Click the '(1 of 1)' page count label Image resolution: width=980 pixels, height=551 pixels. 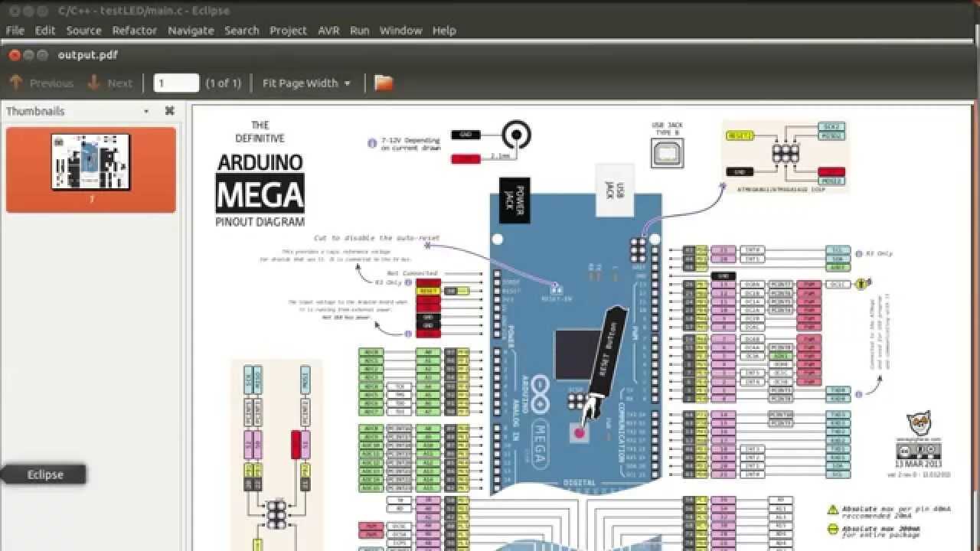(x=224, y=83)
